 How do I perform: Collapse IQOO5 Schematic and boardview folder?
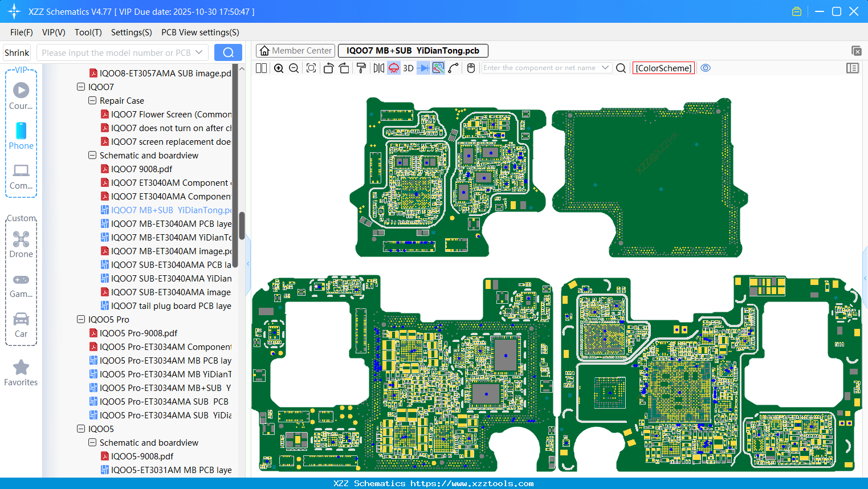pos(92,443)
